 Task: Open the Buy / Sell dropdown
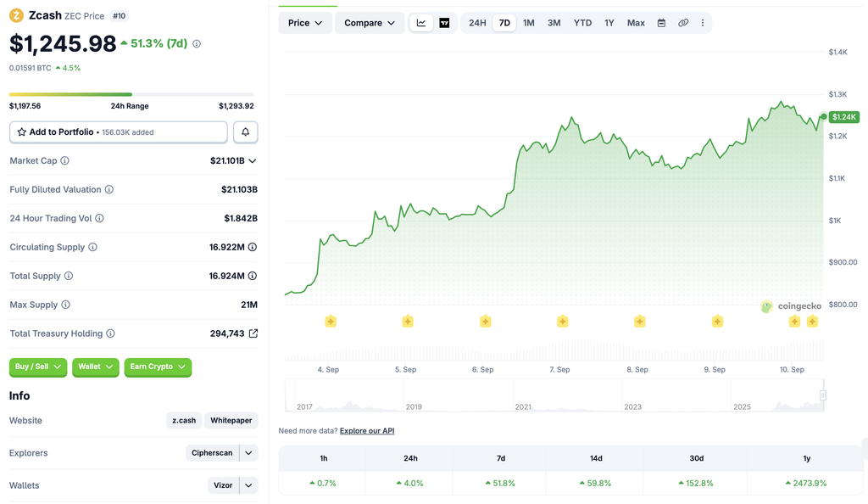pyautogui.click(x=38, y=367)
